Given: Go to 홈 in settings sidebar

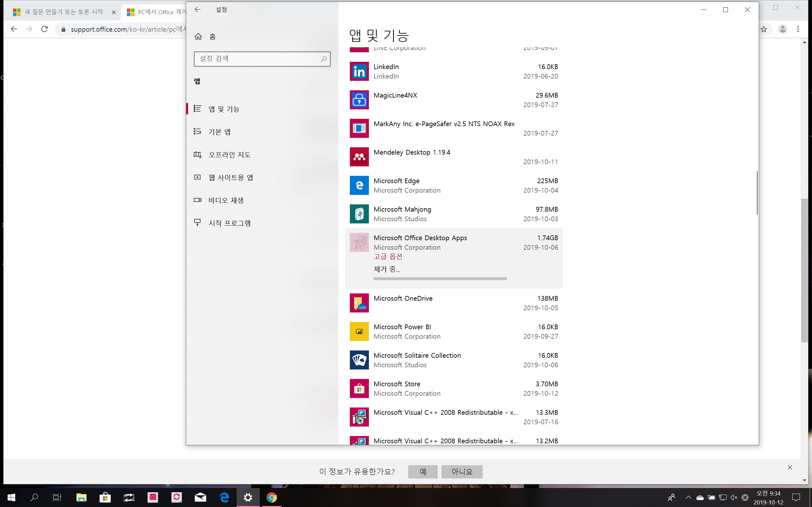Looking at the screenshot, I should 212,36.
